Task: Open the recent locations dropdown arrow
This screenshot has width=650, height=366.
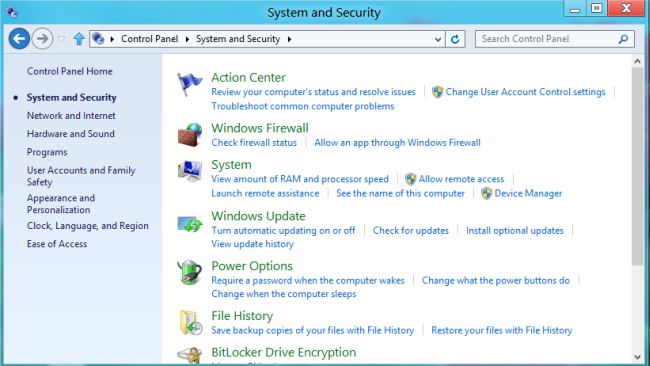Action: (61, 39)
